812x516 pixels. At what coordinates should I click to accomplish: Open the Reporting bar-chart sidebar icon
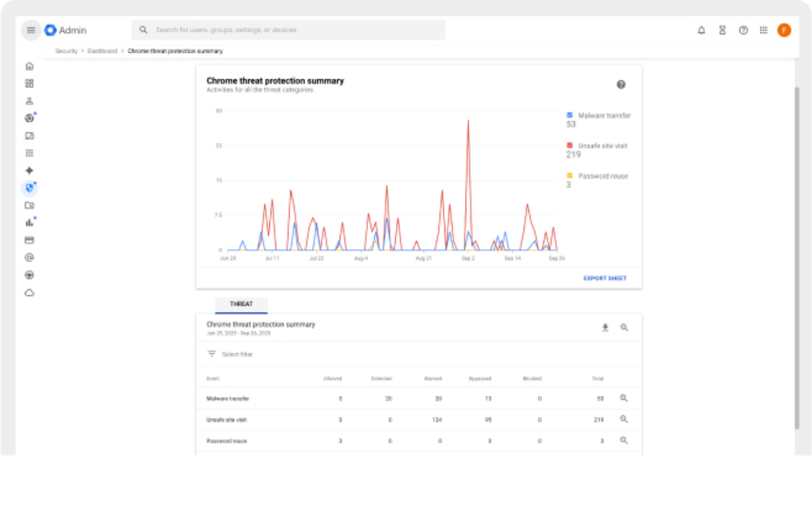coord(29,222)
